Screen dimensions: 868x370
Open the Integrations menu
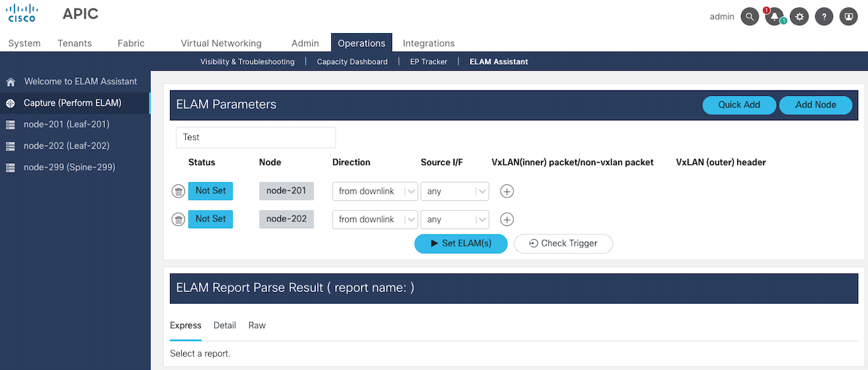[x=429, y=43]
